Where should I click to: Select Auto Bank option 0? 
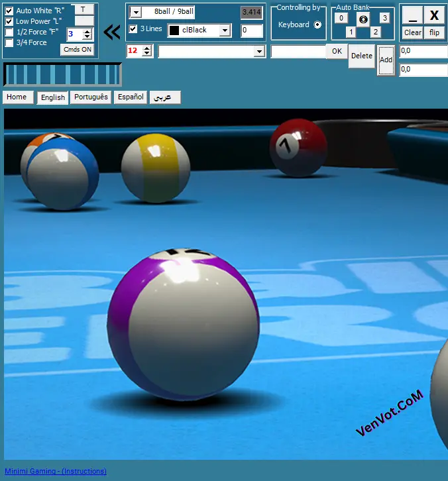tap(341, 18)
